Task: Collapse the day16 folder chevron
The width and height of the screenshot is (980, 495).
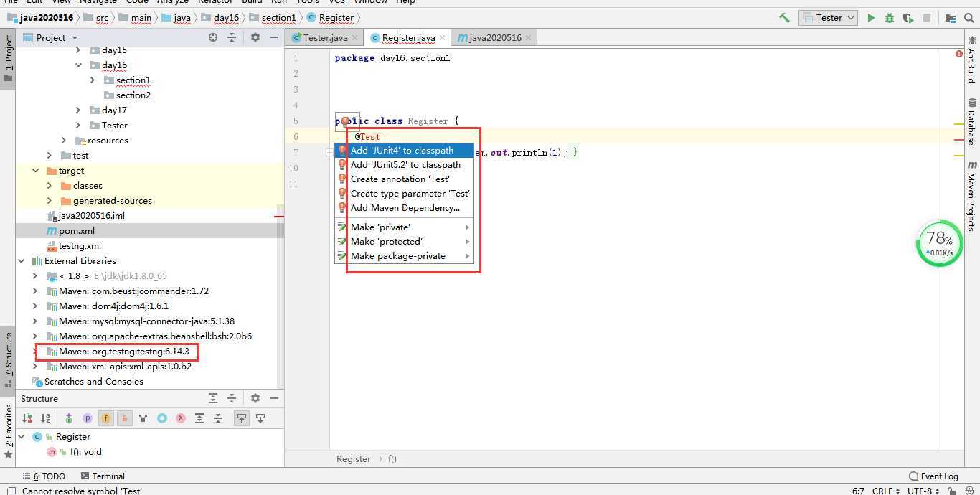Action: tap(78, 65)
